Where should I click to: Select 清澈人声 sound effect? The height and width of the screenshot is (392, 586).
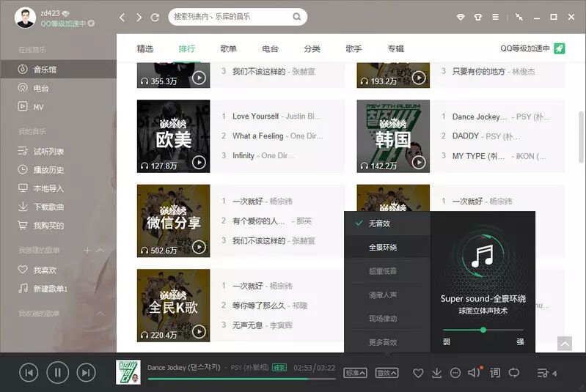387,295
